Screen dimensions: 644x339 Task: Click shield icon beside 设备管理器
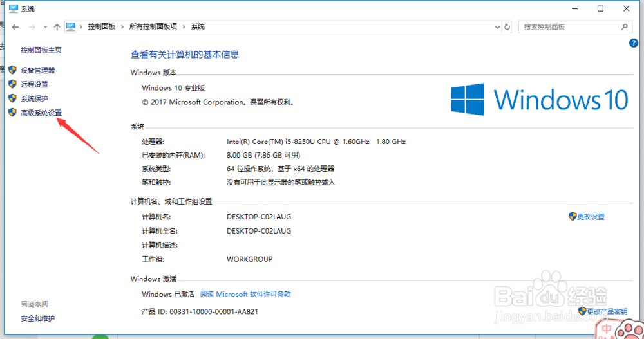point(12,69)
